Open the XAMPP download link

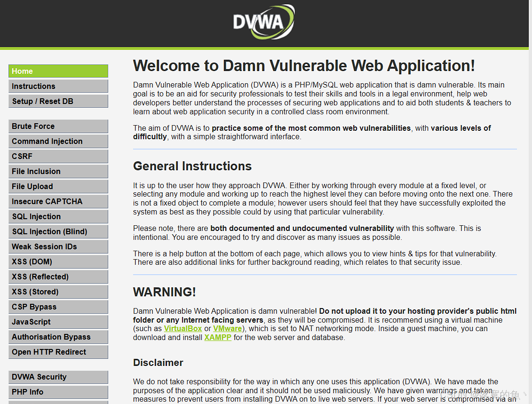click(x=218, y=338)
